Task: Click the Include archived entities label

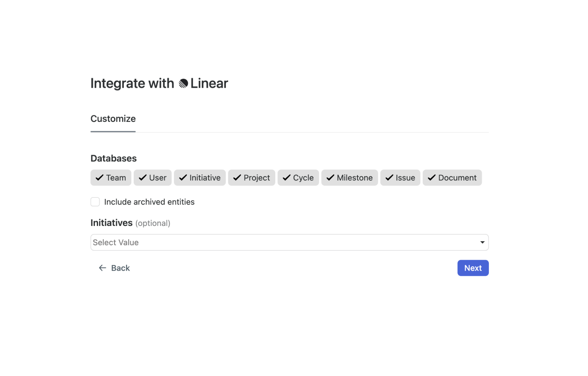Action: [x=149, y=202]
